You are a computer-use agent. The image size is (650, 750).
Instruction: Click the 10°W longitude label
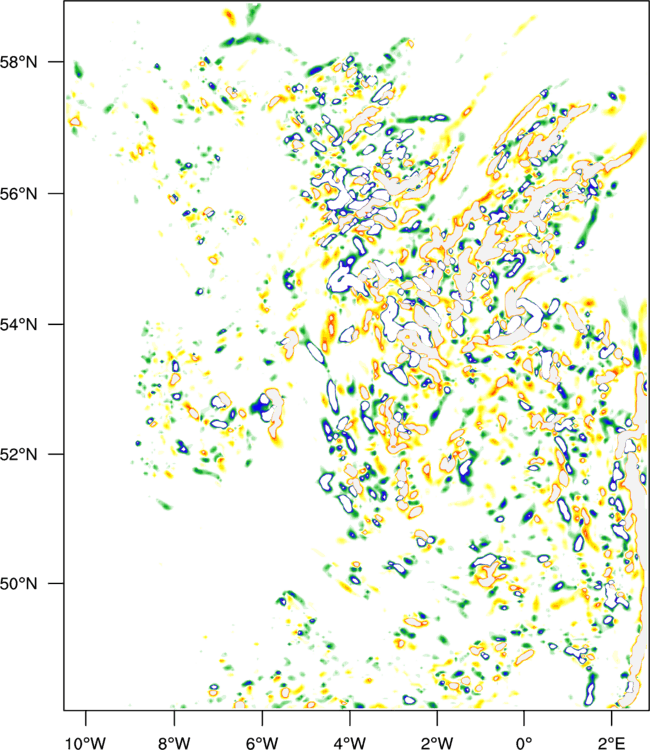tap(85, 743)
